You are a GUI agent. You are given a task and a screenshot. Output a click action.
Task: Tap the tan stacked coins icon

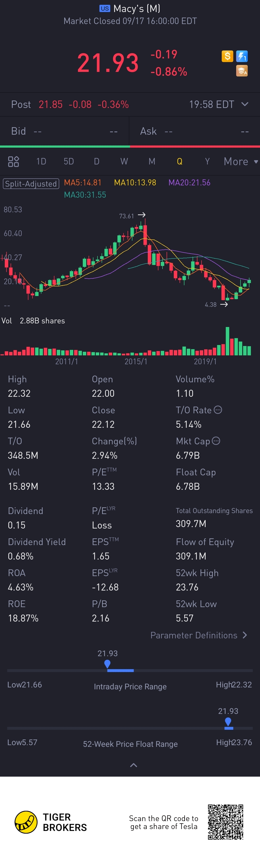242,71
